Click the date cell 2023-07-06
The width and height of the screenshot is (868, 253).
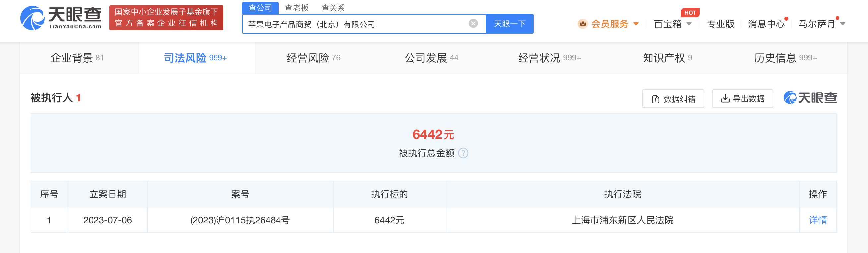(x=107, y=220)
